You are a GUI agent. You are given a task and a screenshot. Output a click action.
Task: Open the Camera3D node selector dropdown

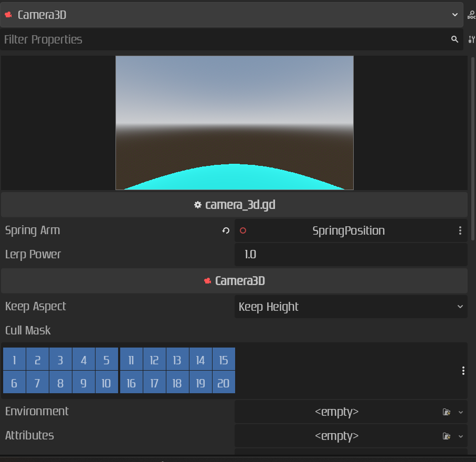(231, 15)
